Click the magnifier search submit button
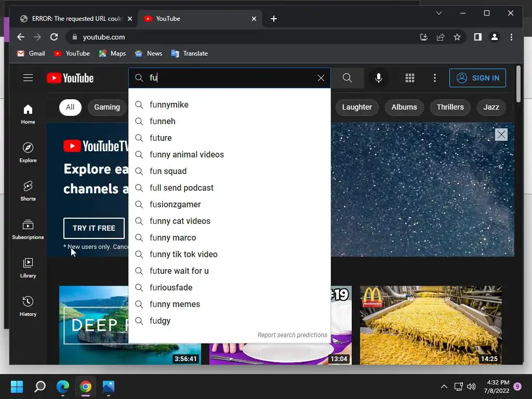The width and height of the screenshot is (532, 399). point(347,78)
